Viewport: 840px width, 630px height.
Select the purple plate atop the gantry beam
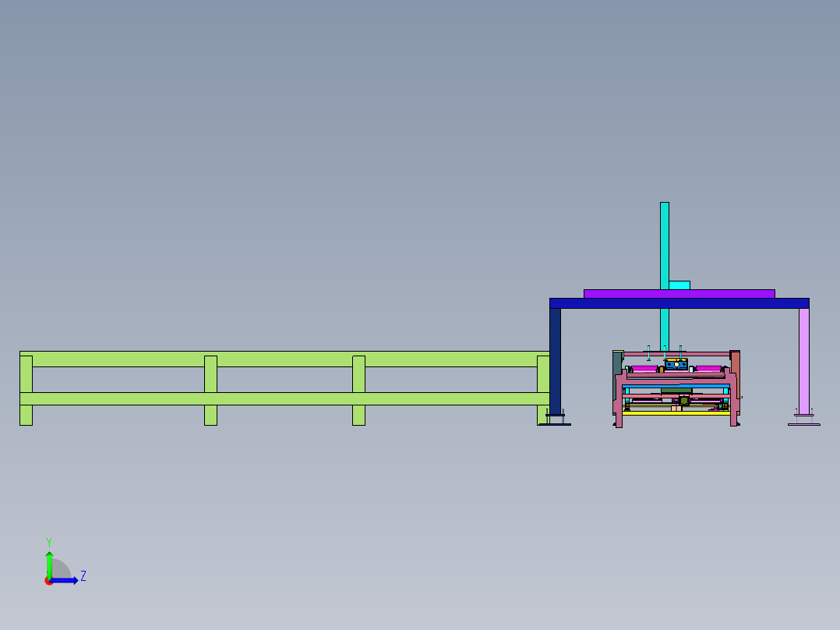point(679,294)
